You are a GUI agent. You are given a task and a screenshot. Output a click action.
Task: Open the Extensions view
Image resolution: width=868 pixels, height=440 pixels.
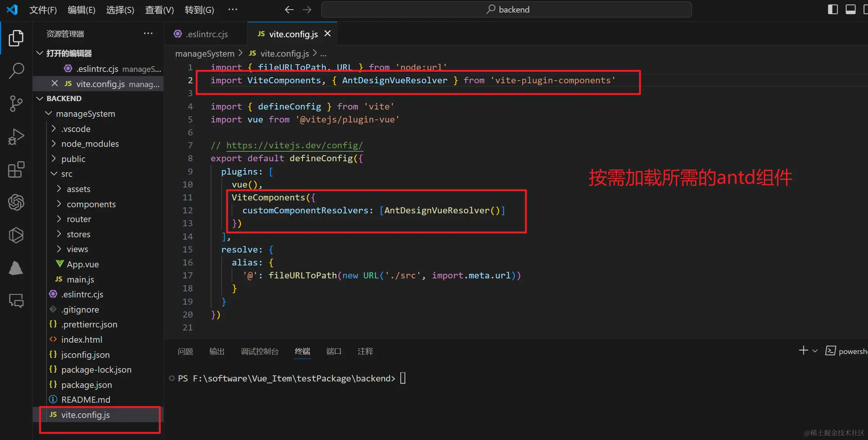point(16,170)
